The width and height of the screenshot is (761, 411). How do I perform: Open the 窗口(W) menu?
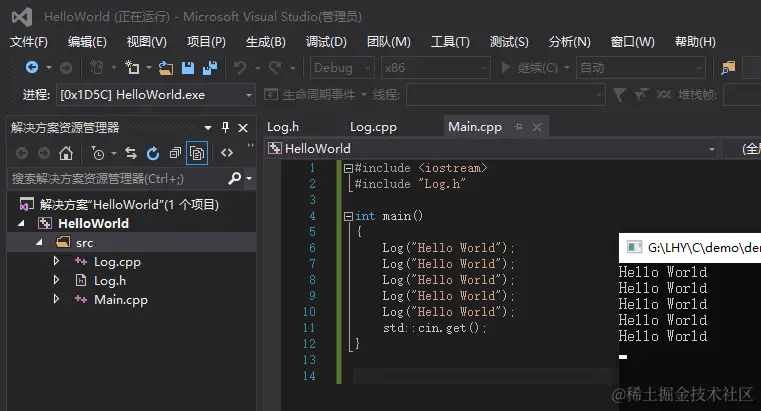[632, 42]
